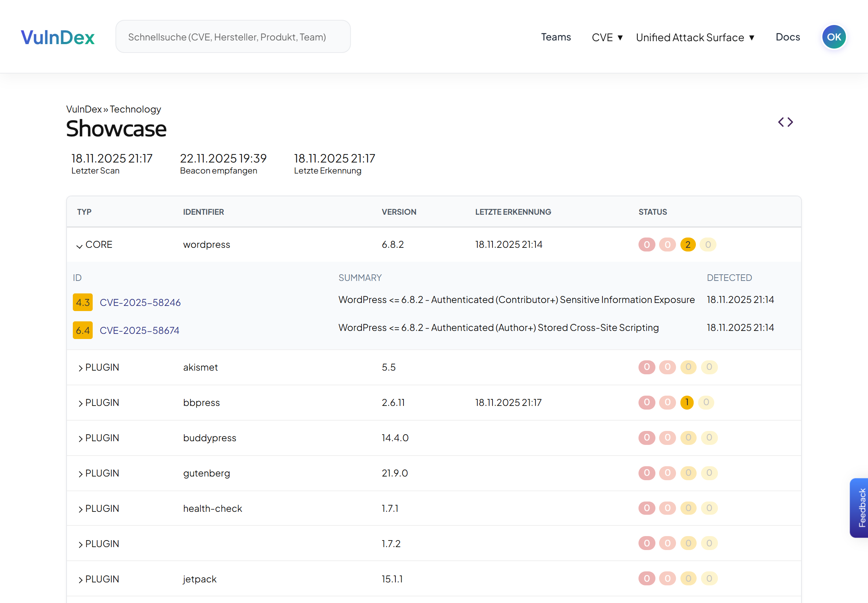Expand the akismet plugin row
868x603 pixels.
pos(80,367)
